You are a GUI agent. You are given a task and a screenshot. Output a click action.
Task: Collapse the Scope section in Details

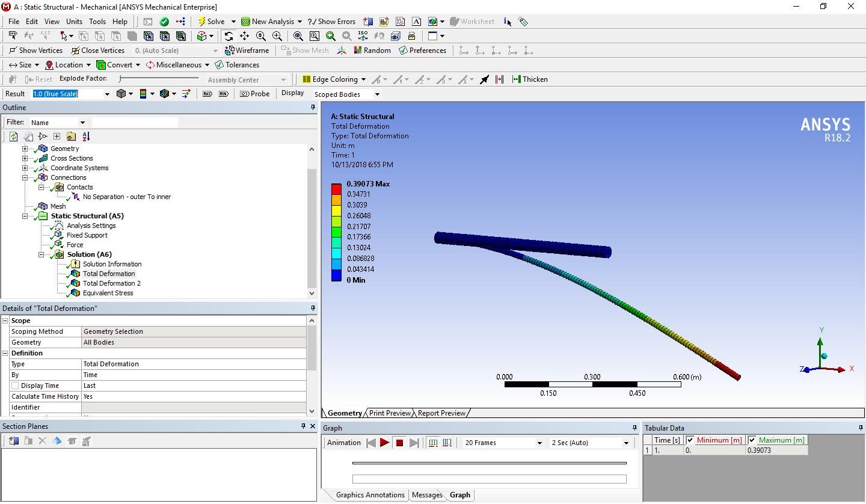(x=5, y=321)
